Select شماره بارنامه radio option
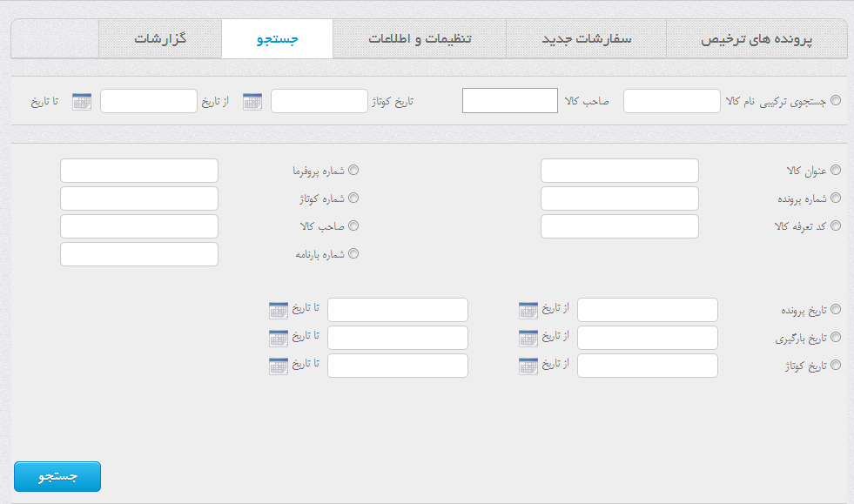Screen dimensions: 854x504 [353, 253]
